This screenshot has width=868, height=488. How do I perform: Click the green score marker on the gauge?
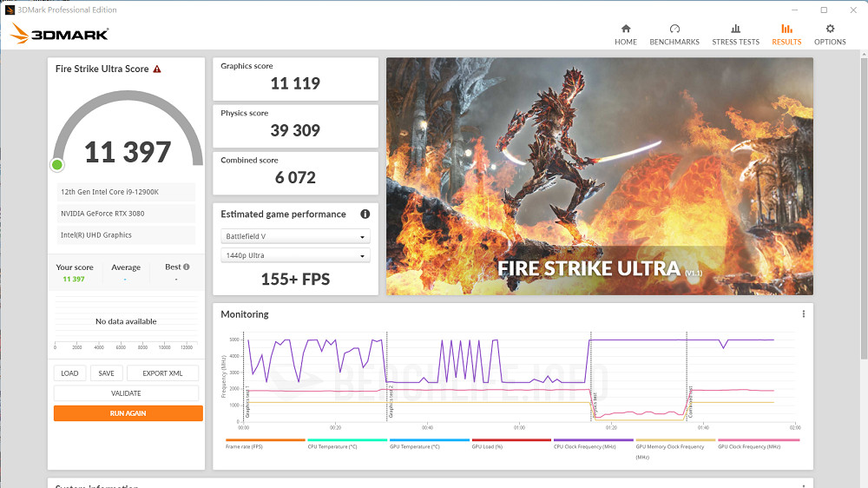tap(57, 164)
